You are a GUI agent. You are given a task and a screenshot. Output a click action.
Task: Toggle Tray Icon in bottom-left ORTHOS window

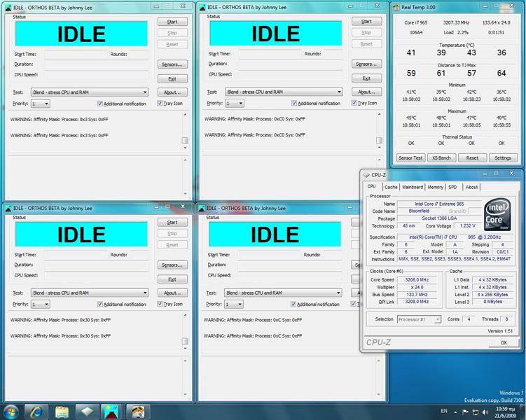click(x=160, y=304)
